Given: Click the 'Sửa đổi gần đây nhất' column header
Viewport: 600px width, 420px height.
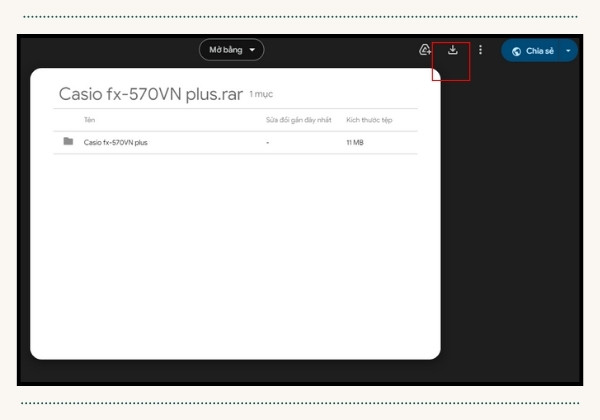Looking at the screenshot, I should tap(298, 120).
